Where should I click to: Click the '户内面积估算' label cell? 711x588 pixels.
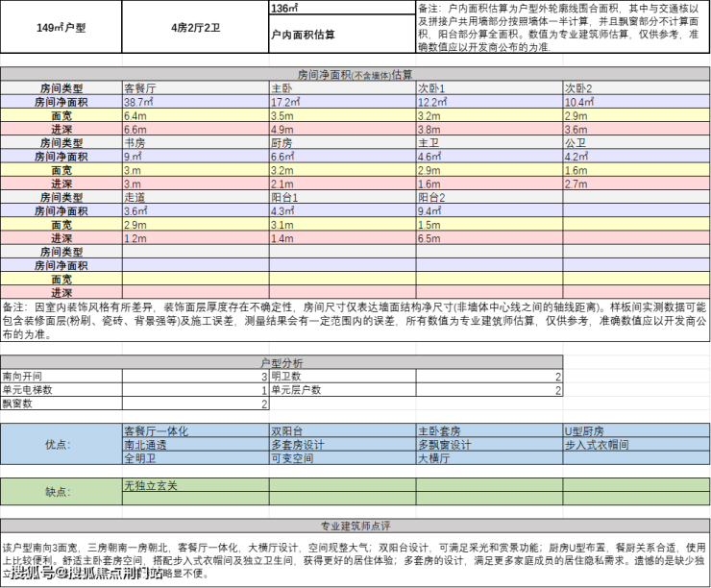342,34
